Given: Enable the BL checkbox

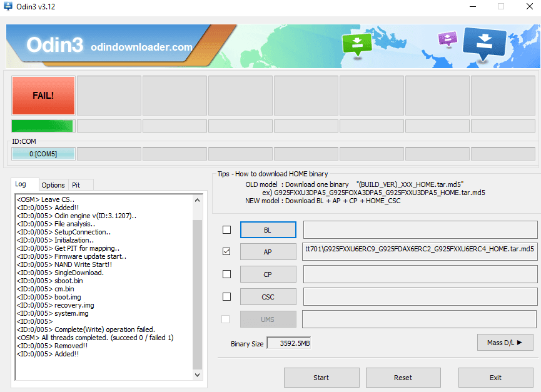Looking at the screenshot, I should pyautogui.click(x=226, y=229).
